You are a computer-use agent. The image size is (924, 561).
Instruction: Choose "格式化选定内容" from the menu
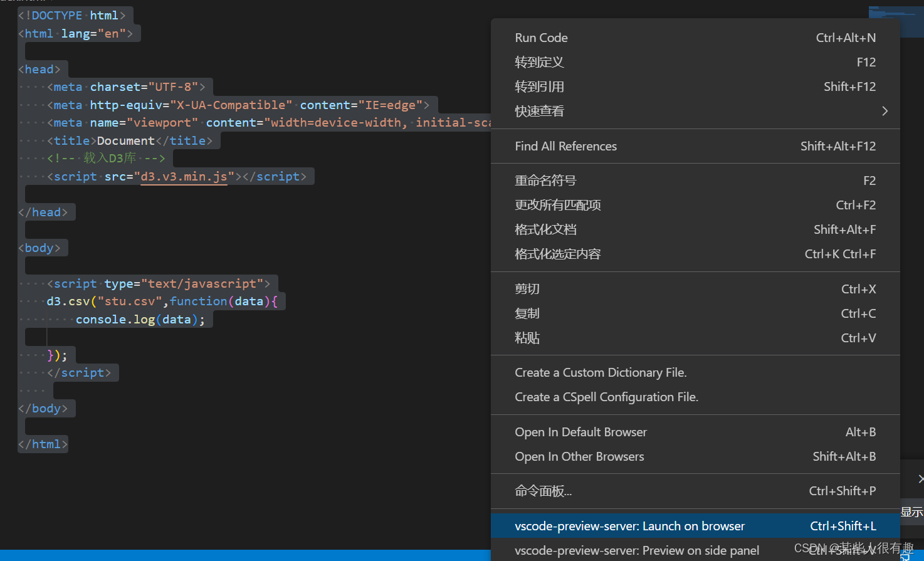tap(557, 253)
